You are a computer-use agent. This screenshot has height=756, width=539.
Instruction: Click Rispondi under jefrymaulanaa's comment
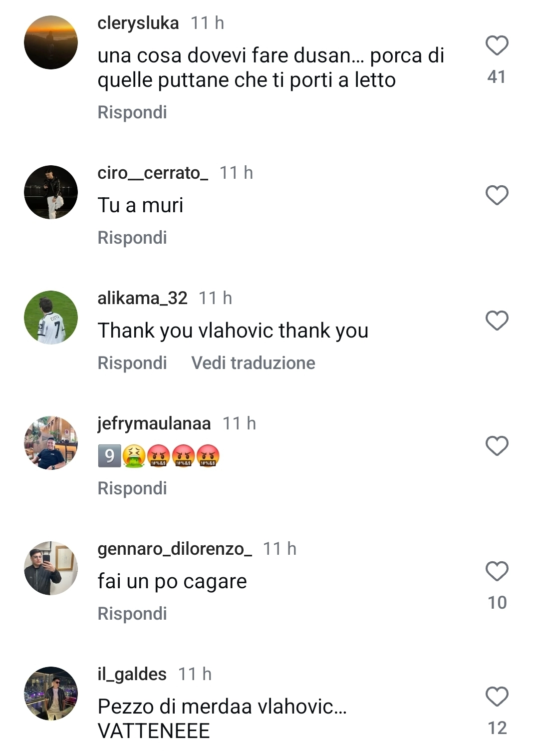(x=133, y=488)
